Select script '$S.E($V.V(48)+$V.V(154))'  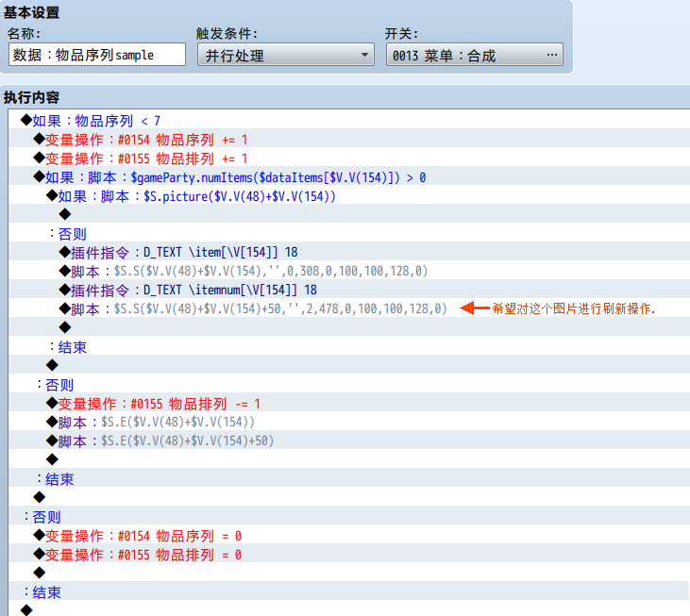(150, 423)
